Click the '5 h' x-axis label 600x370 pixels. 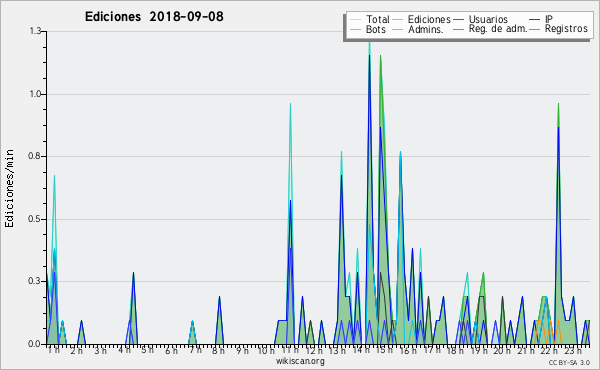tap(148, 350)
